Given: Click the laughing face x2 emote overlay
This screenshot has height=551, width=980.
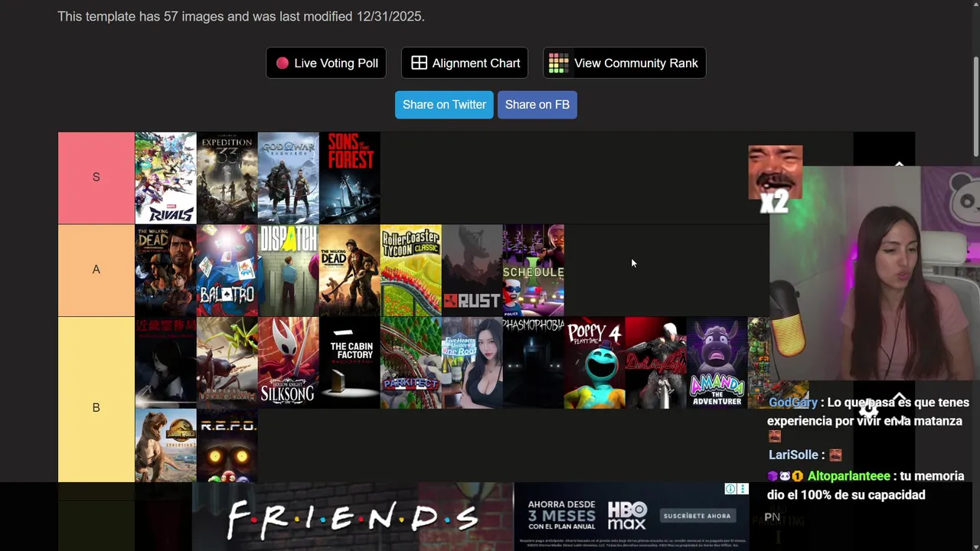Looking at the screenshot, I should click(775, 178).
